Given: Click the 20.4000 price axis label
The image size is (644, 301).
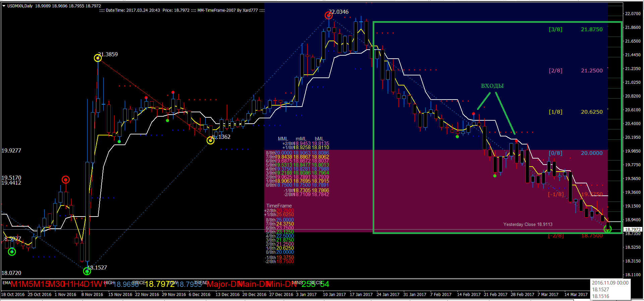Looking at the screenshot, I should pyautogui.click(x=633, y=124).
